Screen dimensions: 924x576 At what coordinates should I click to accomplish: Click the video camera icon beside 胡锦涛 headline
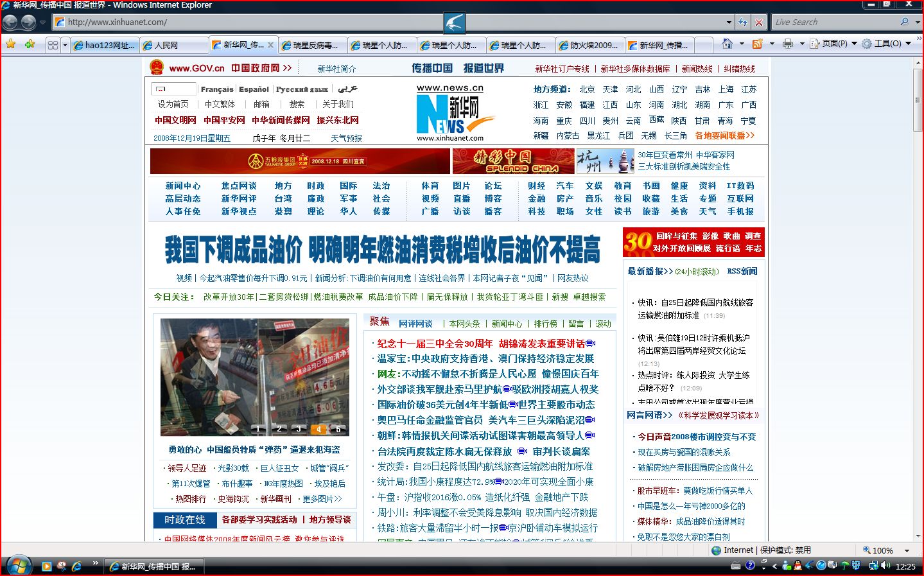[591, 344]
